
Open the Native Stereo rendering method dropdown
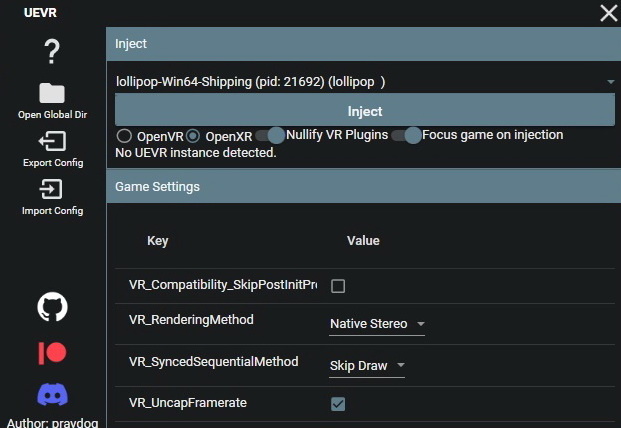(x=377, y=324)
